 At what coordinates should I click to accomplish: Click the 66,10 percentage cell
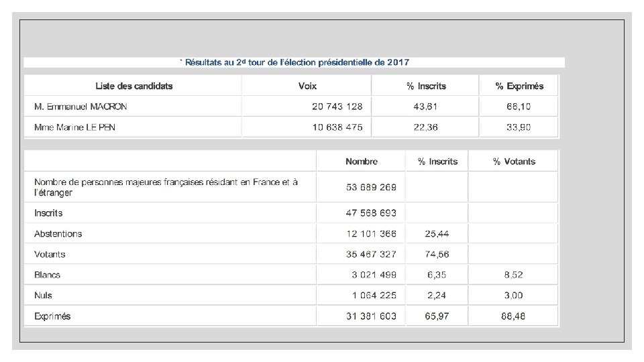(519, 107)
